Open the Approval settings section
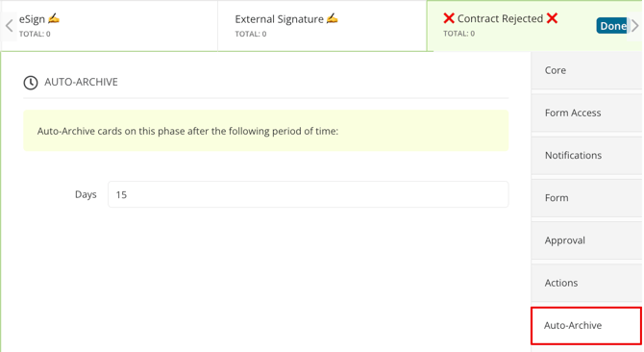 coord(586,240)
